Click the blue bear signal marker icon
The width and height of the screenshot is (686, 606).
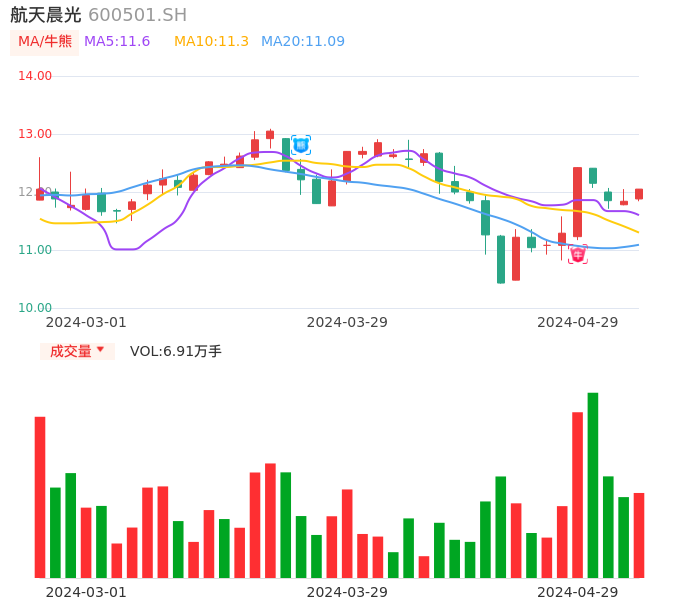301,145
